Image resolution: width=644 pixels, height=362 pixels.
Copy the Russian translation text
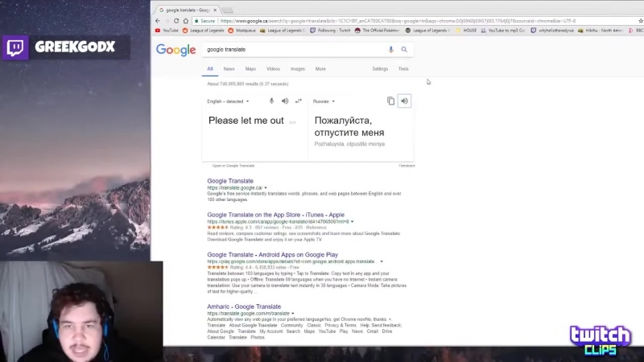pos(390,101)
